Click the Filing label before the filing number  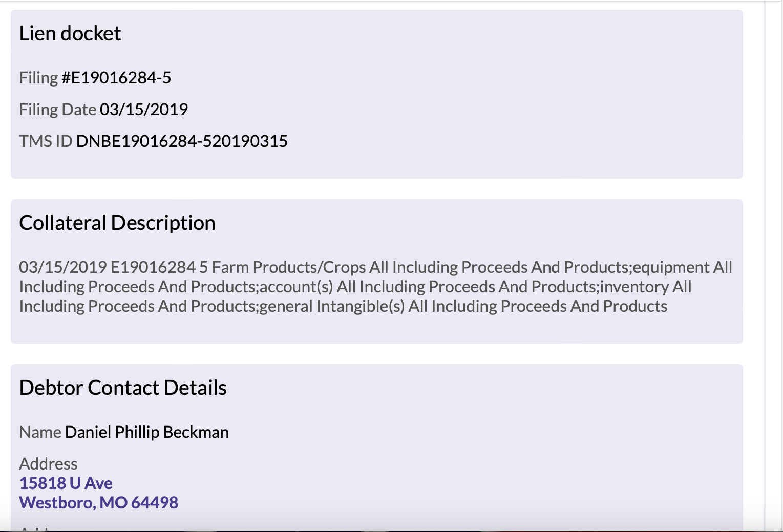pyautogui.click(x=38, y=78)
